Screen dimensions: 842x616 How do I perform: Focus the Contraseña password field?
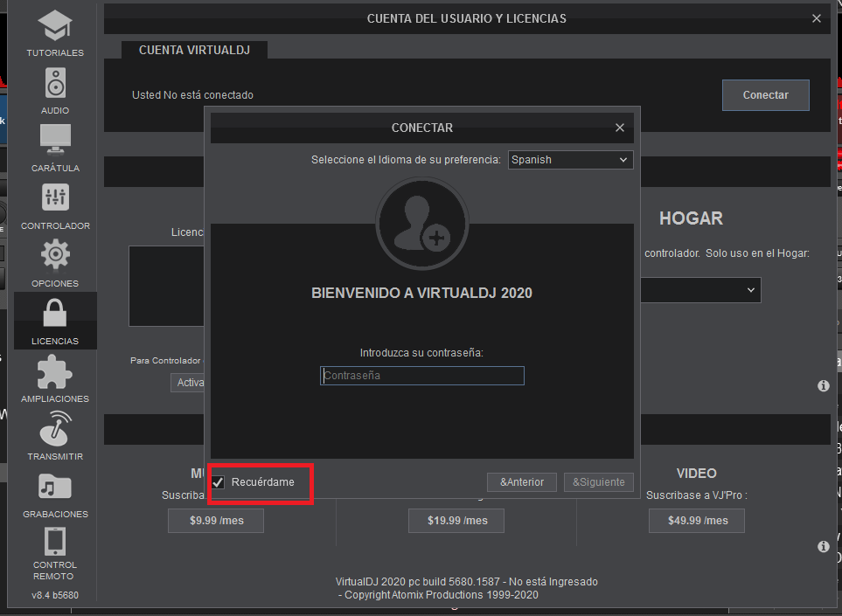tap(422, 376)
